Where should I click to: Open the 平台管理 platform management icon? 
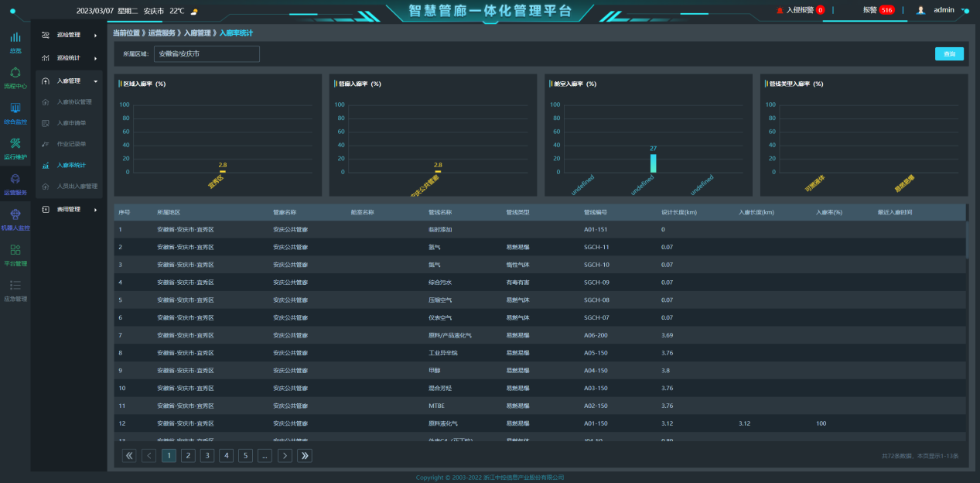[15, 249]
